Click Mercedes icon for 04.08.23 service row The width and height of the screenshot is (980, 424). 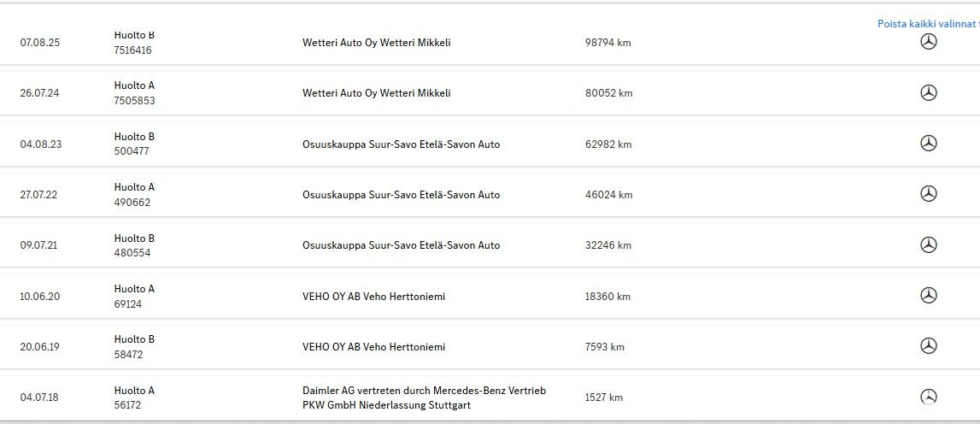pyautogui.click(x=928, y=144)
